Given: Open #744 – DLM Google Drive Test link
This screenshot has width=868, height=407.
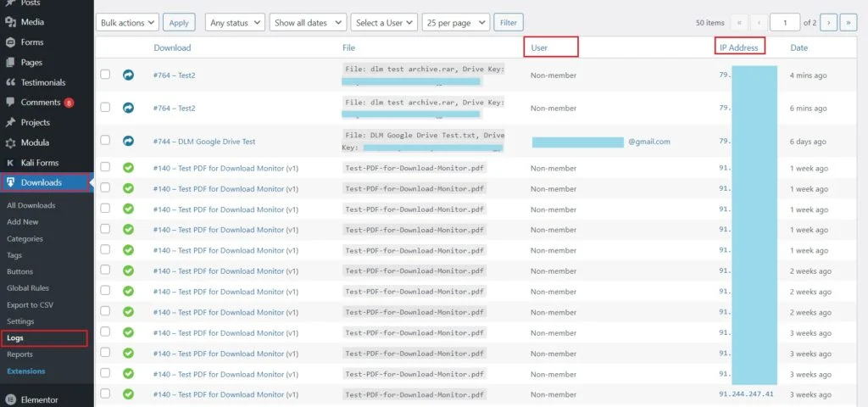Looking at the screenshot, I should [x=204, y=142].
